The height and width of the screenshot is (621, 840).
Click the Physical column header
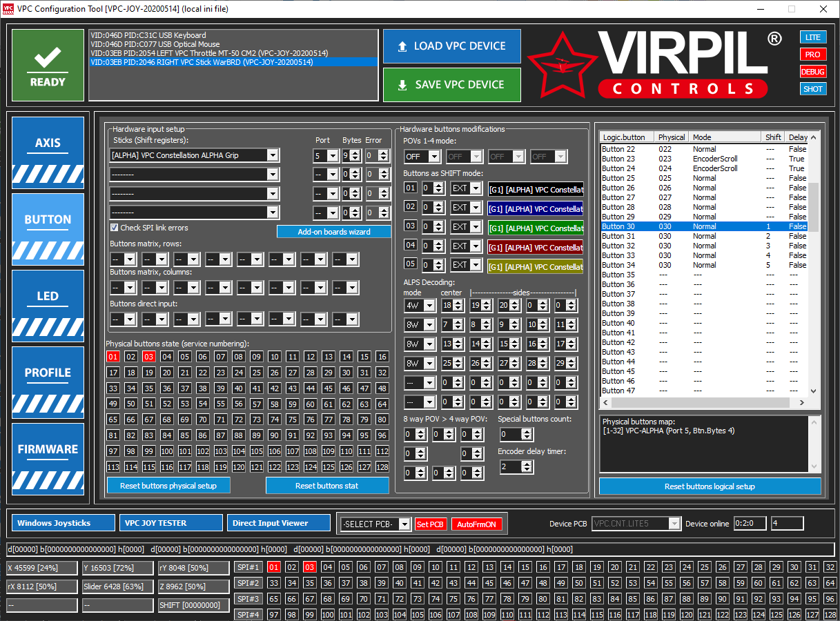click(x=672, y=137)
